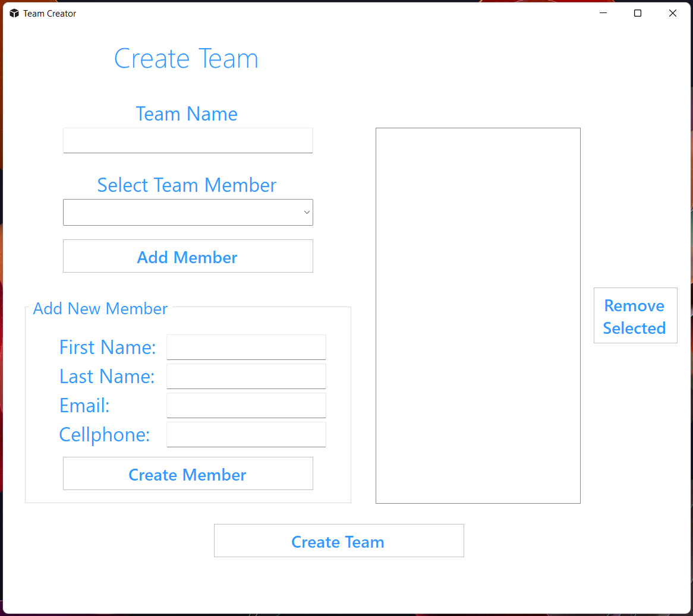Viewport: 693px width, 616px height.
Task: Click the Create Member button
Action: click(187, 473)
